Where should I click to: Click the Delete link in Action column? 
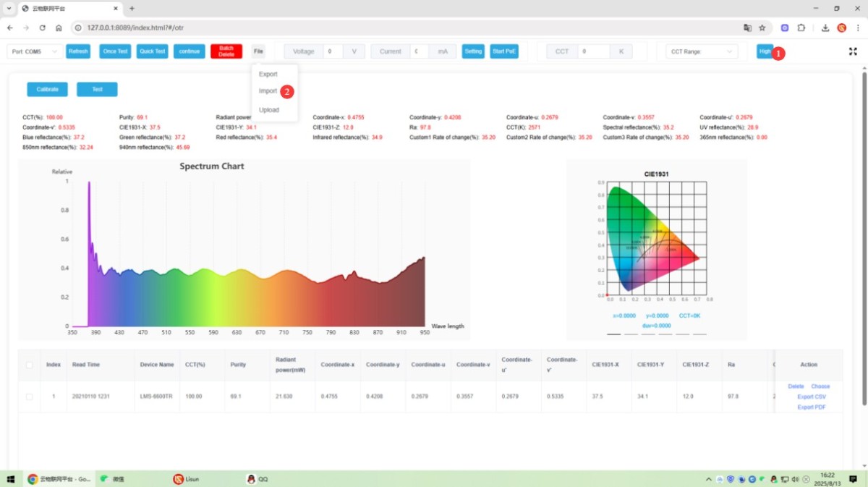click(796, 386)
